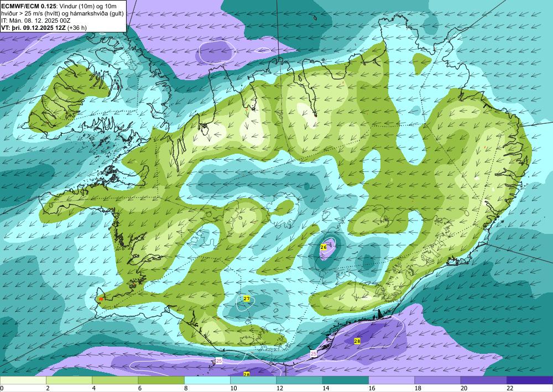Click the yellow "26" maximum gust label

coord(324,248)
